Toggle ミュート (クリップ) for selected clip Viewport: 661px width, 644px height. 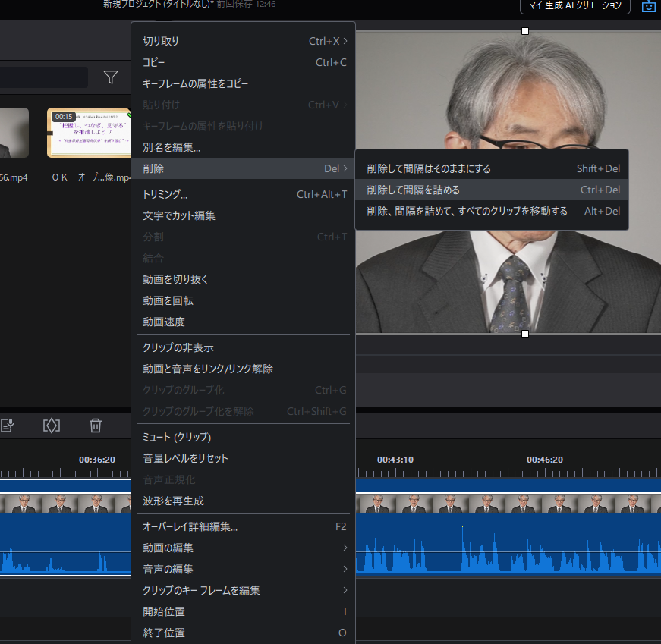tap(177, 437)
